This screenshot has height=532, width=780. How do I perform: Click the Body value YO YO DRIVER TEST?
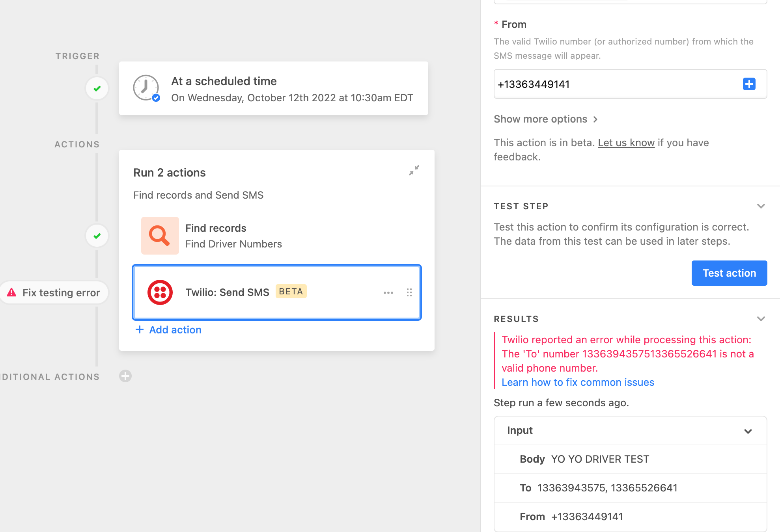click(600, 459)
